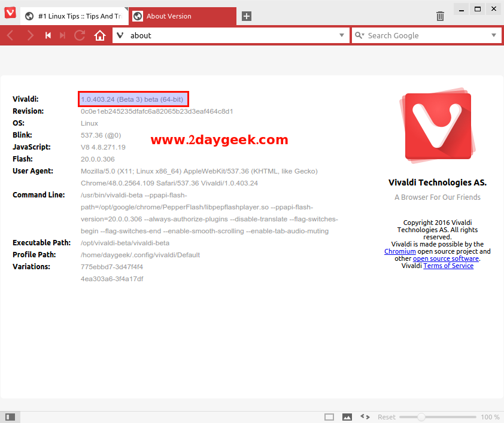Toggle the side panel visibility
The height and width of the screenshot is (423, 504).
tap(10, 417)
